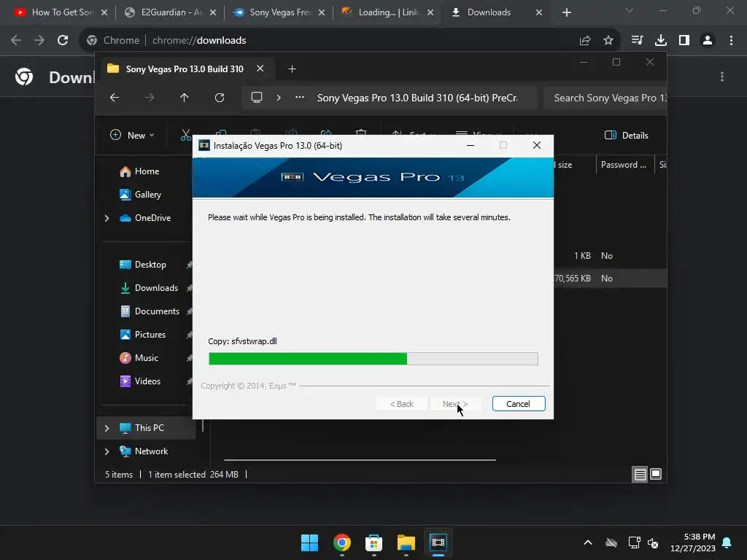This screenshot has height=560, width=747.
Task: Sort by the Password column header
Action: coord(624,165)
